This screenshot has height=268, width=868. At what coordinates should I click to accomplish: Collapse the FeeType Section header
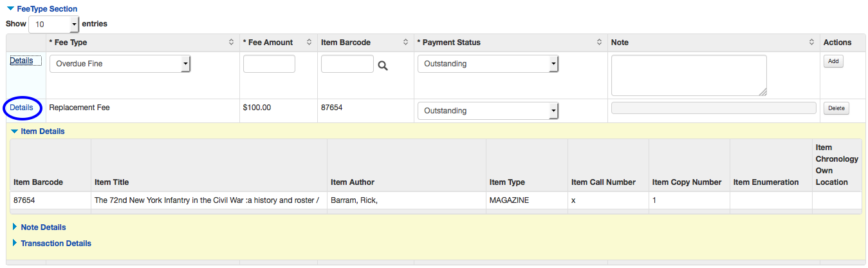(42, 9)
